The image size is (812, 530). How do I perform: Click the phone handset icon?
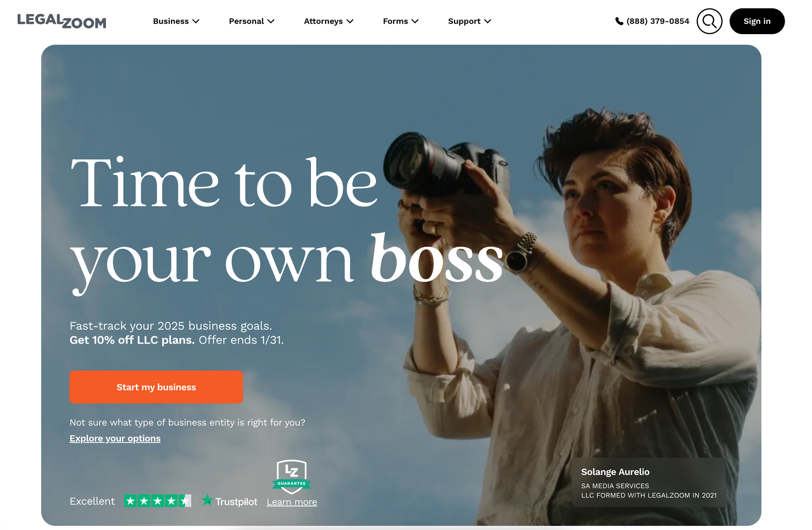[x=619, y=21]
